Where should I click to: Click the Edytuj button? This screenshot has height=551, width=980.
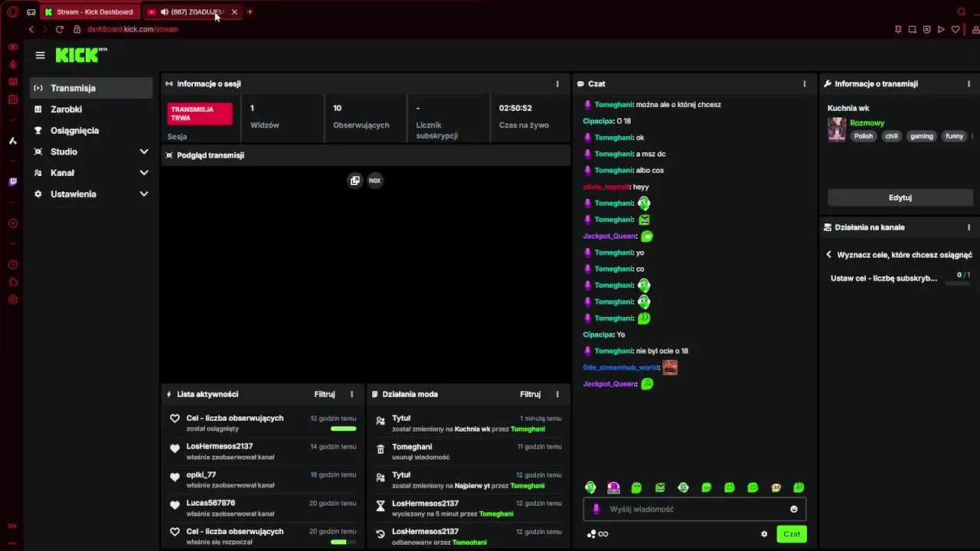(x=900, y=197)
